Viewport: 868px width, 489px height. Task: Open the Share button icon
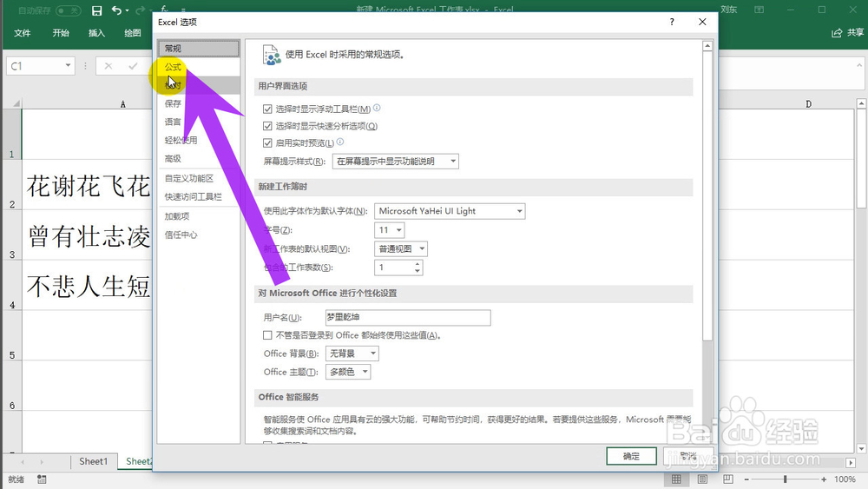[837, 33]
